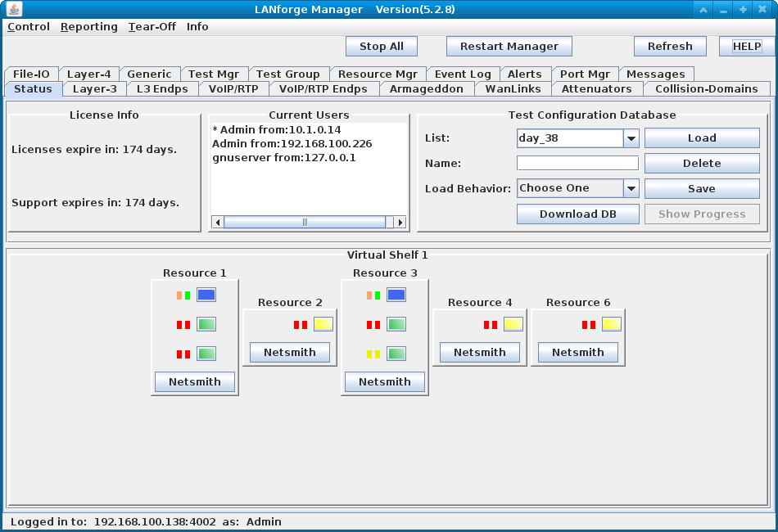
Task: Open the Info menu
Action: (197, 27)
